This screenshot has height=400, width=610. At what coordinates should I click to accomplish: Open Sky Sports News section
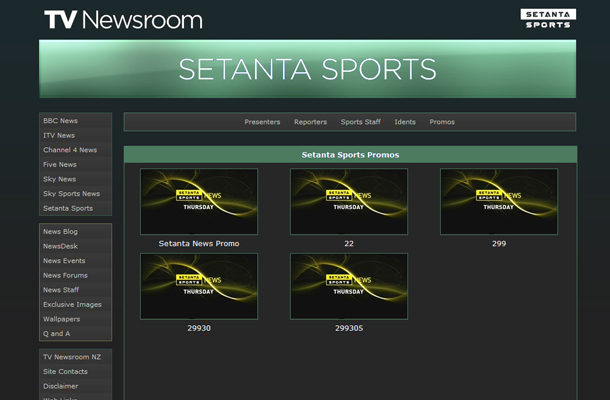click(x=71, y=194)
